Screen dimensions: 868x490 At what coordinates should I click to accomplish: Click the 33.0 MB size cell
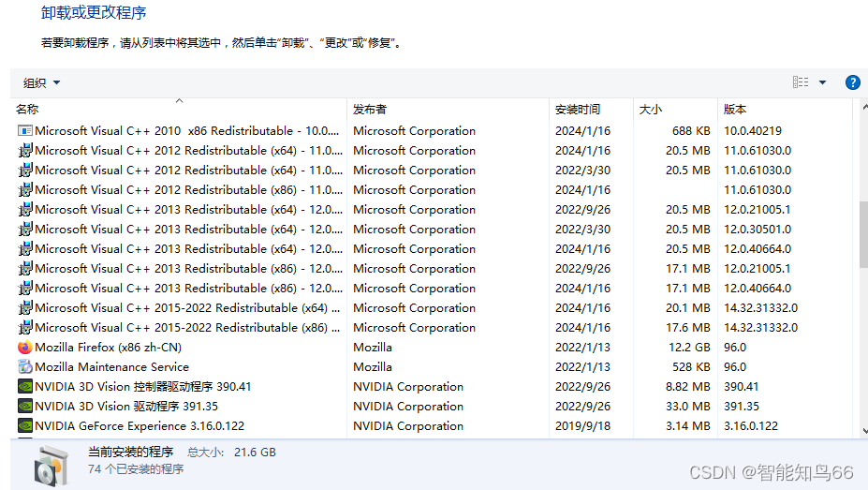point(687,406)
